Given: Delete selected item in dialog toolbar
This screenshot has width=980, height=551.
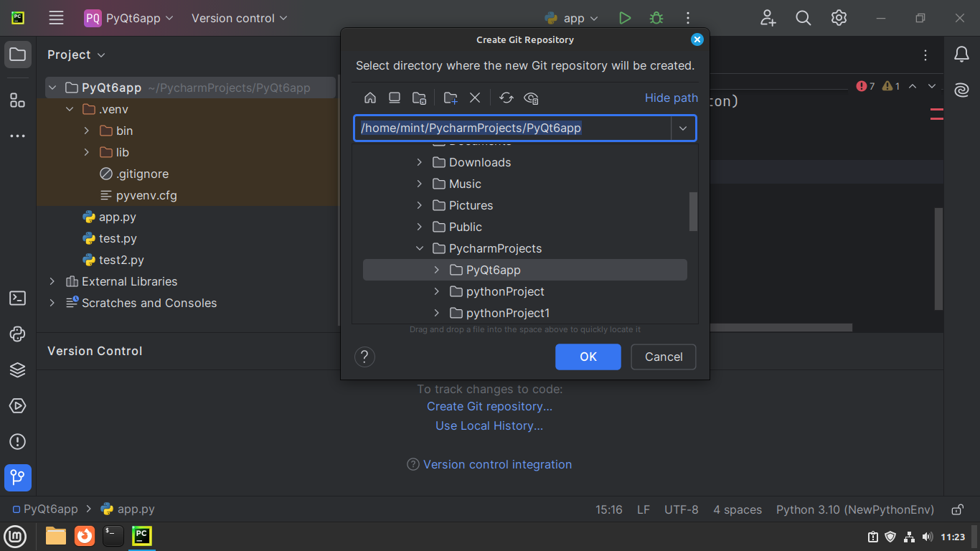Looking at the screenshot, I should click(x=475, y=98).
